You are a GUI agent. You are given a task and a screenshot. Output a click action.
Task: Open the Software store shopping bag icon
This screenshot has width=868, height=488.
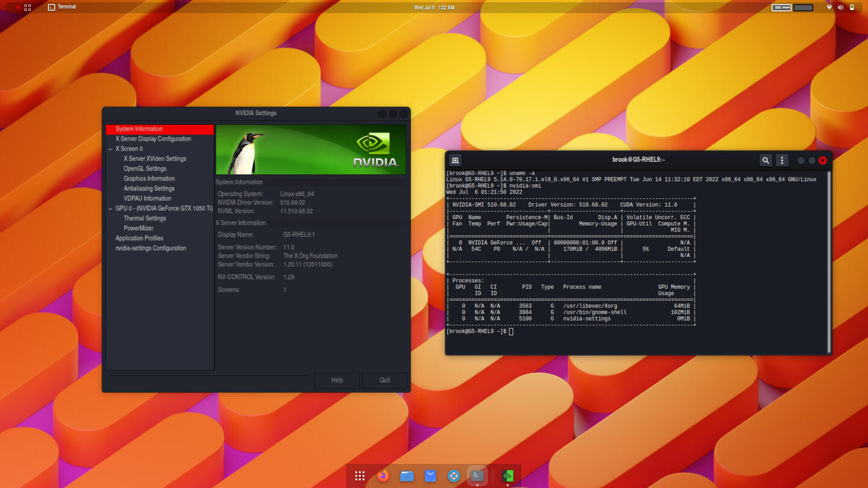pyautogui.click(x=430, y=476)
